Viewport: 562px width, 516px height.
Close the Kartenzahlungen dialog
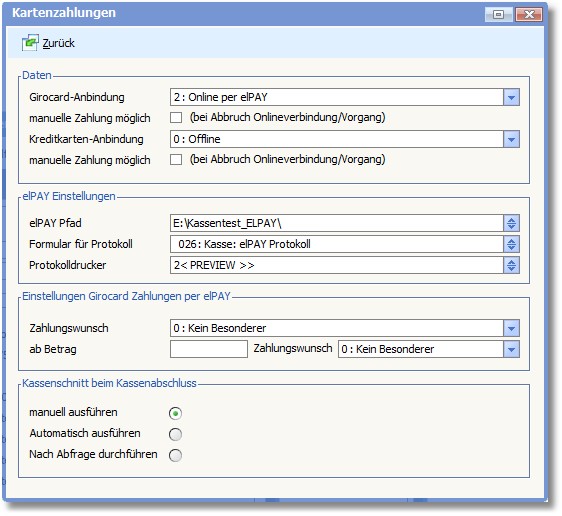[x=529, y=14]
